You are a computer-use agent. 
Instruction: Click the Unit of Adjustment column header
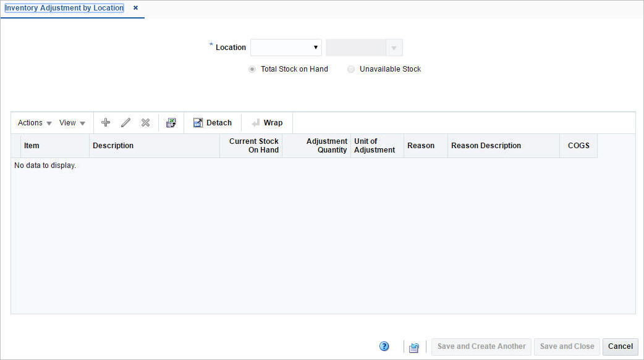(x=377, y=146)
